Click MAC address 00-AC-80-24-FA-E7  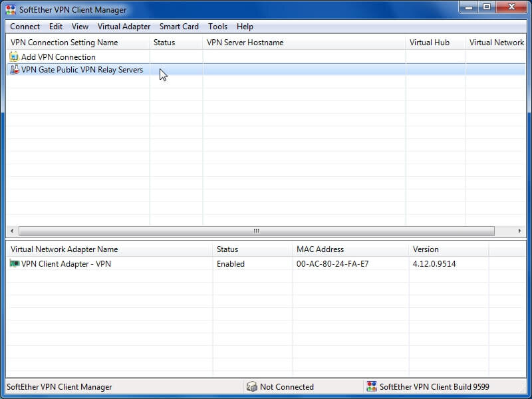[332, 263]
